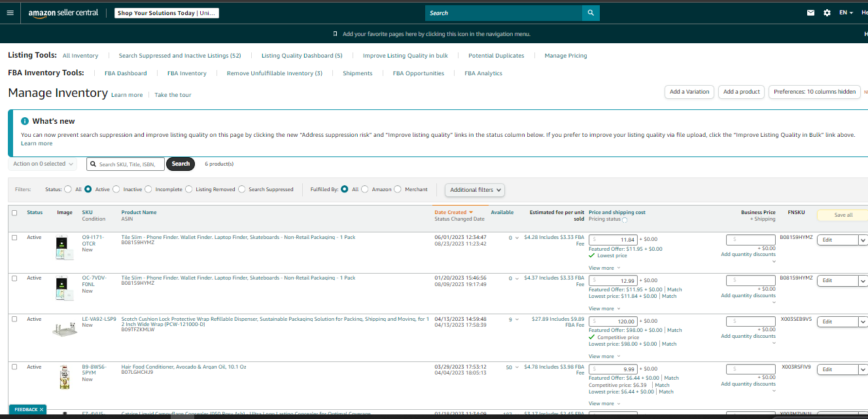Click the Amazon Seller Central logo
The height and width of the screenshot is (419, 868).
coord(63,13)
